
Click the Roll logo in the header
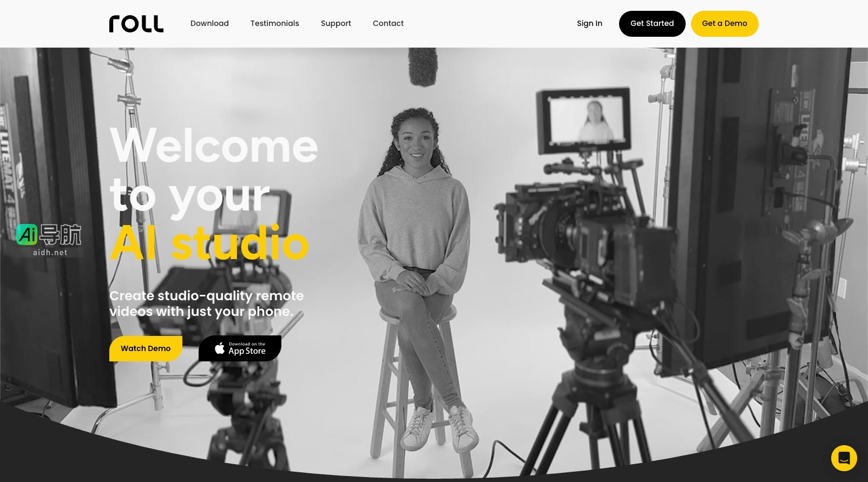[136, 24]
